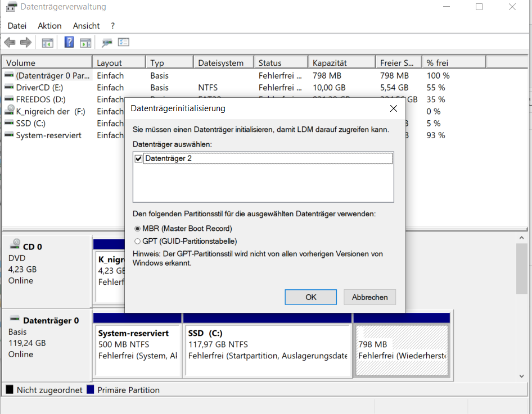
Task: Click the Datenträgerverwaltung title bar app icon
Action: [12, 6]
